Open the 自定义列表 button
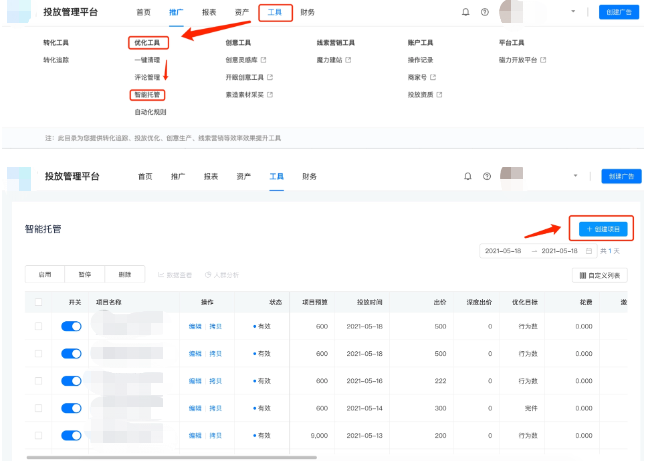Viewport: 655px width, 462px height. tap(599, 275)
